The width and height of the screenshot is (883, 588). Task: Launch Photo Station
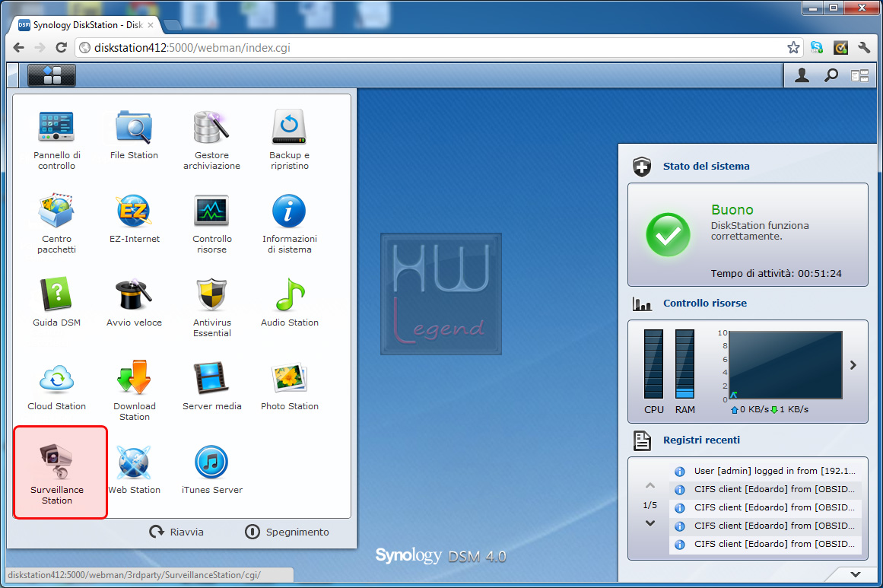coord(290,386)
